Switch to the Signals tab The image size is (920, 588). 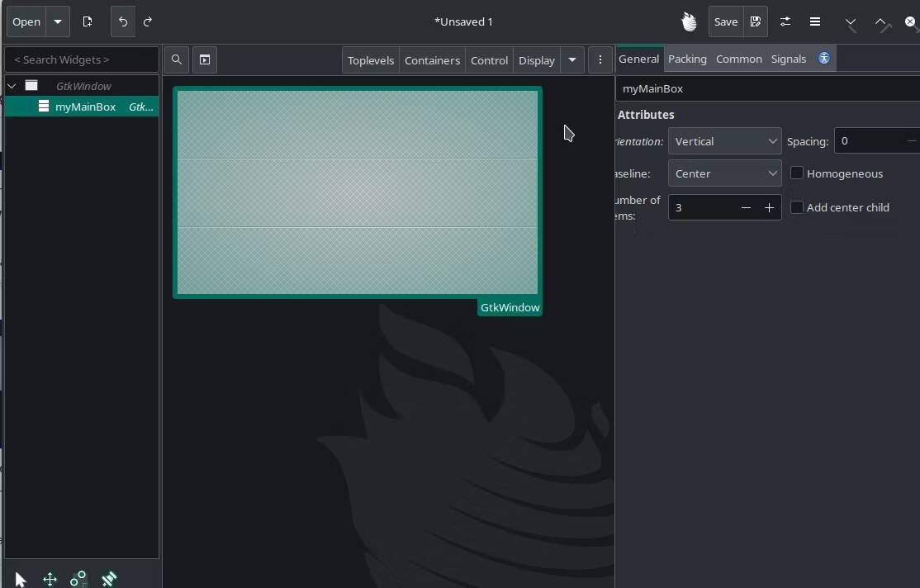[788, 59]
